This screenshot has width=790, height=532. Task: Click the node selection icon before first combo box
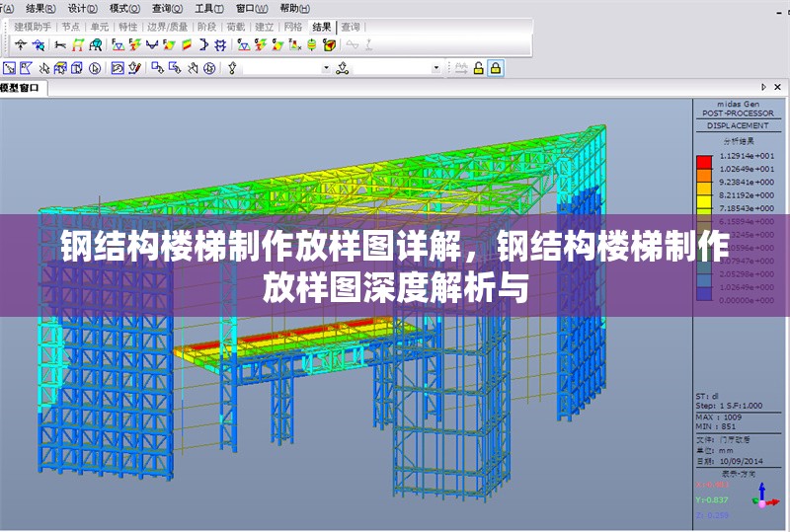(x=232, y=68)
